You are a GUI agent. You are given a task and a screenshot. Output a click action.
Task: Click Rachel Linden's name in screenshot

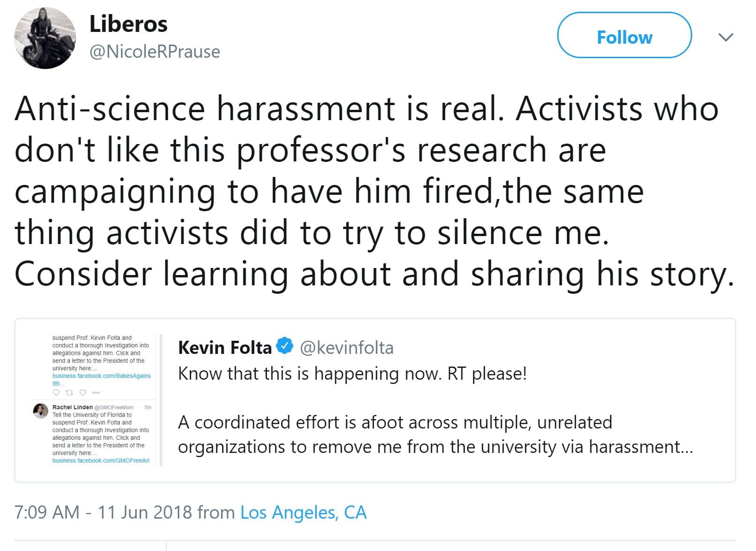[72, 407]
